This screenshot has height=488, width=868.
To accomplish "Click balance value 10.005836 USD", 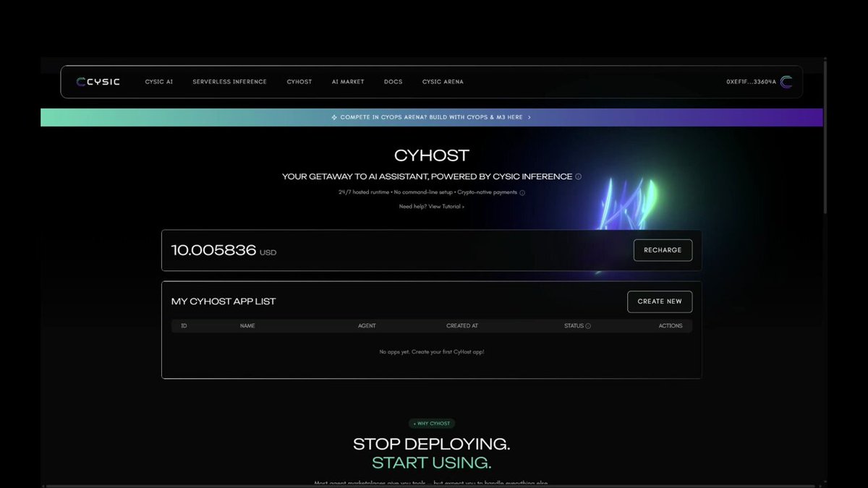I will click(x=224, y=250).
